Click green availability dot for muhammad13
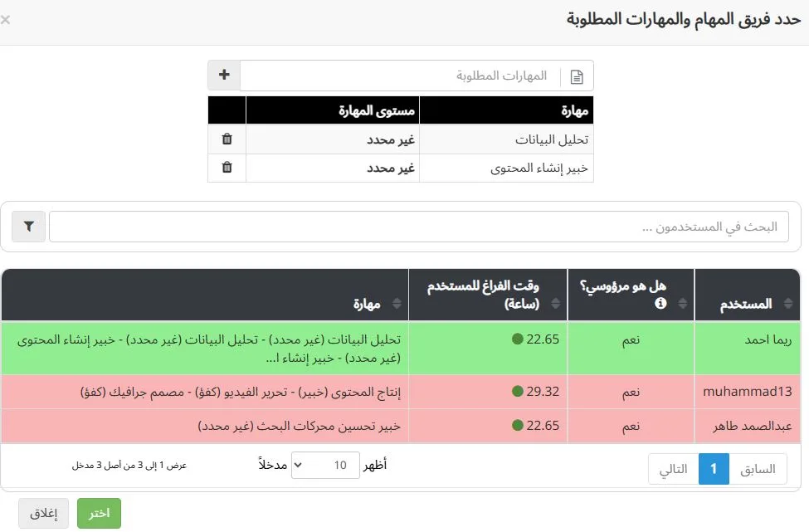 [x=518, y=391]
